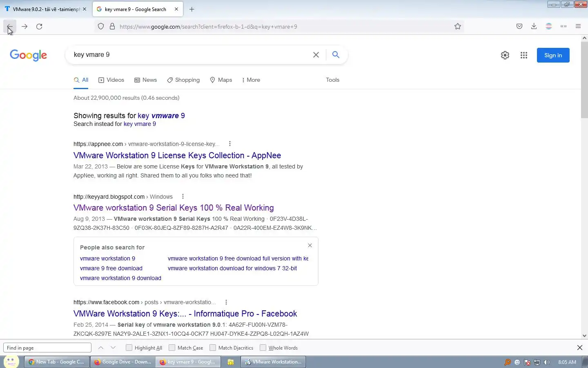Bookmark this page with the star icon

click(458, 27)
